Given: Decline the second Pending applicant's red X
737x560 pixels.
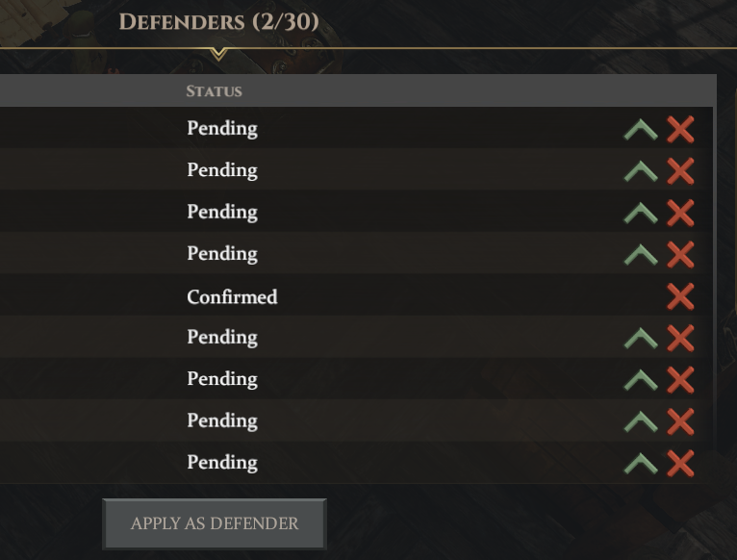Looking at the screenshot, I should (680, 171).
